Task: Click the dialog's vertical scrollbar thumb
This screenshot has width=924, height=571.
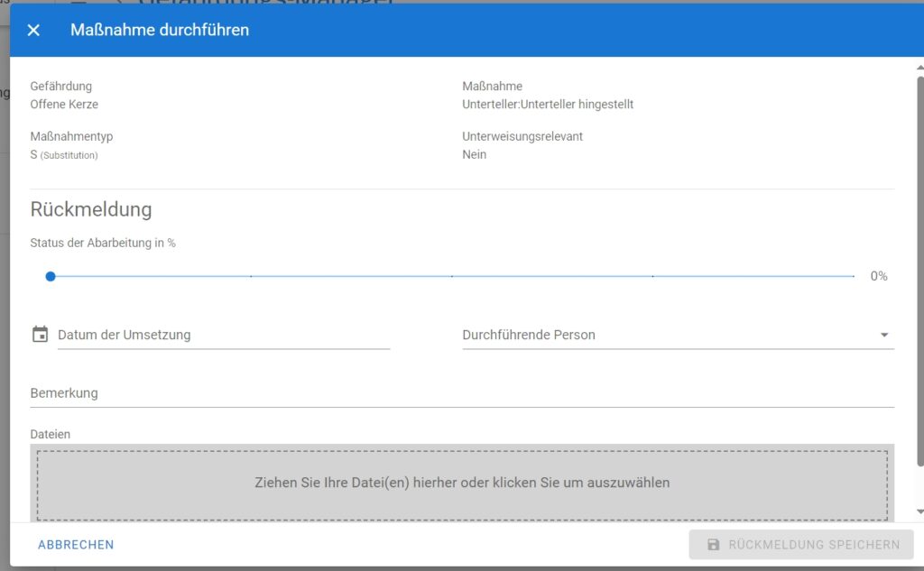Action: (919, 271)
